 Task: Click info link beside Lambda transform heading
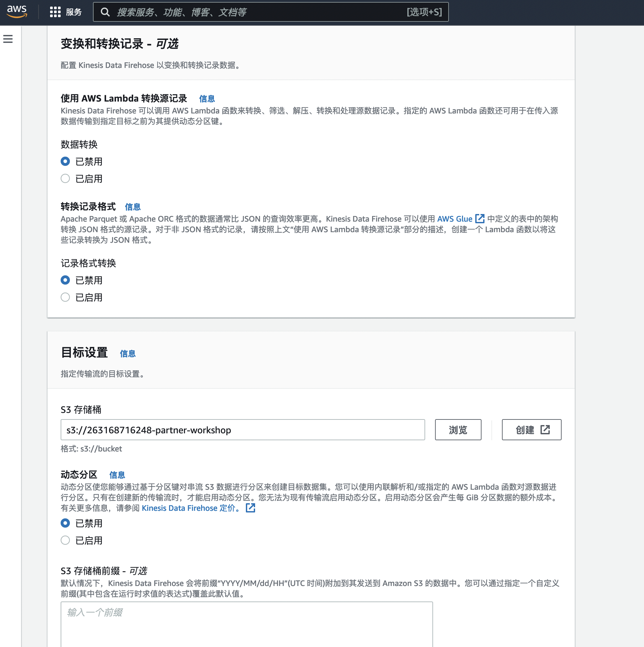coord(207,99)
